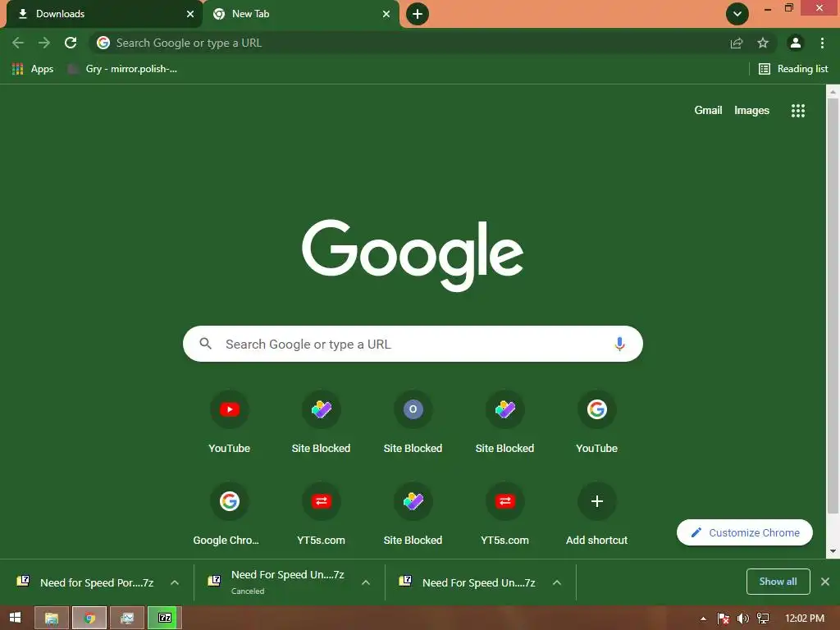Open the YouTube shortcut with Google G icon
Screen dimensions: 840x630
click(597, 423)
